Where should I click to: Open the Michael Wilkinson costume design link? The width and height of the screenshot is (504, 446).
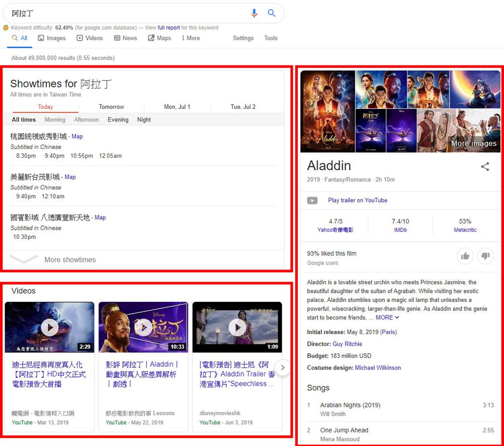coord(377,368)
